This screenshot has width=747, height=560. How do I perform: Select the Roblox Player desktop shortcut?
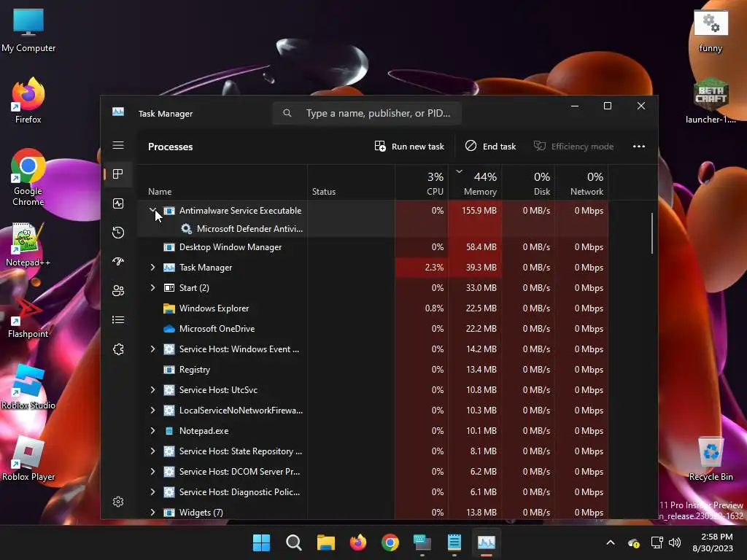click(28, 459)
